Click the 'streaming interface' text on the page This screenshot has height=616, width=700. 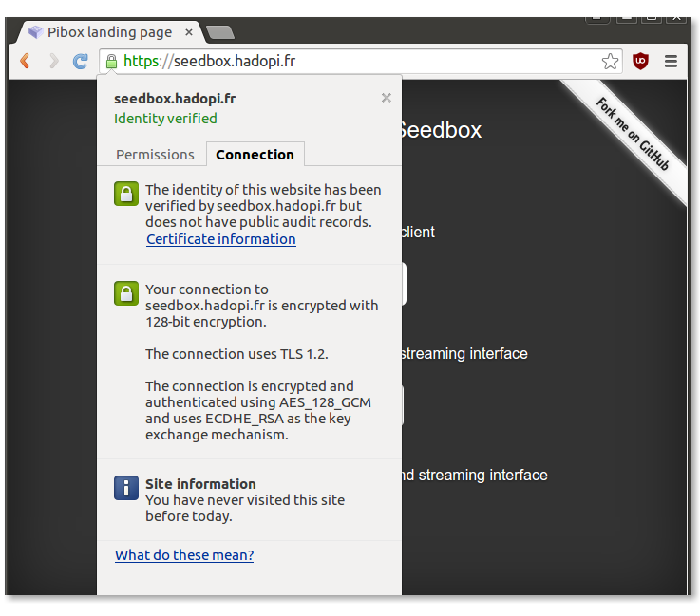pyautogui.click(x=464, y=354)
